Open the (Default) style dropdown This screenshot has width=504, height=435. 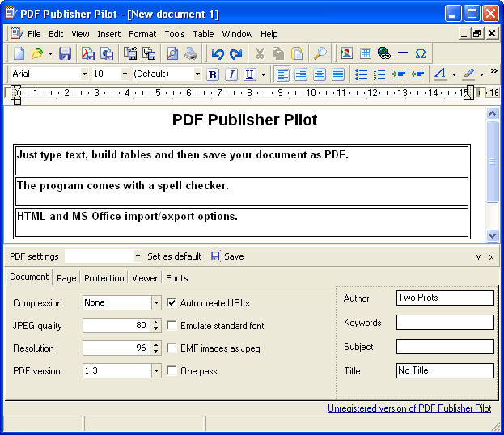[197, 74]
